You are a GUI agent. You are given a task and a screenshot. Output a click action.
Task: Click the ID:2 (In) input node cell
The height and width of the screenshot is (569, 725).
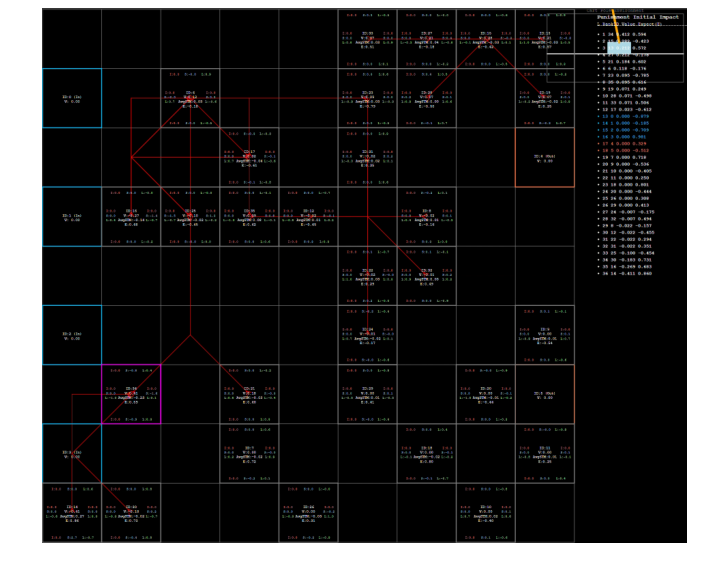(71, 335)
